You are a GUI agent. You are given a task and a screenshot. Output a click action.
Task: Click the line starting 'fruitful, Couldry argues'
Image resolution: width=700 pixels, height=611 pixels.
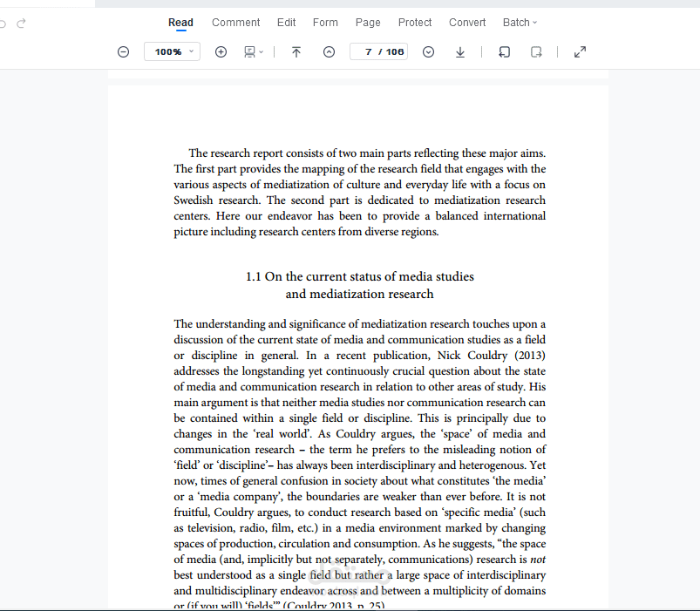[360, 513]
